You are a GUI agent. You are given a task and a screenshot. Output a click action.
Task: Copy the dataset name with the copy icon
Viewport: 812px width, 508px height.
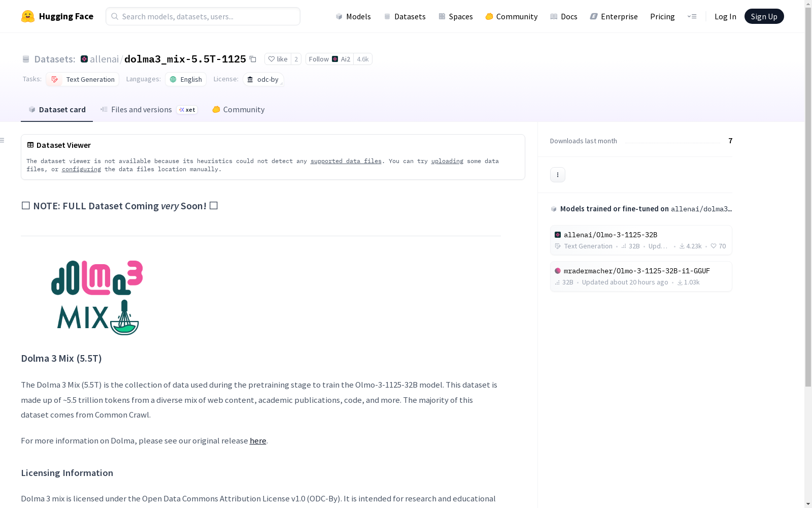(x=253, y=59)
